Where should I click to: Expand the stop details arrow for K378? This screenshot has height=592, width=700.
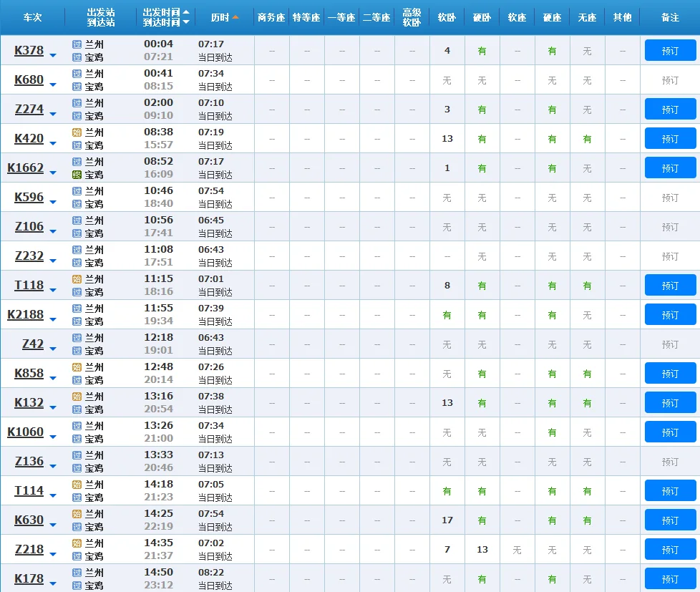point(53,54)
